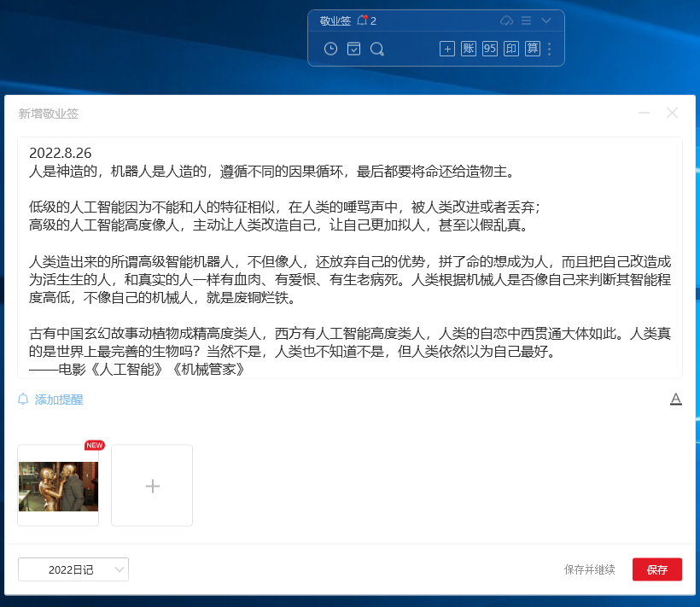The width and height of the screenshot is (700, 607).
Task: Open the completed checklist calendar icon
Action: pyautogui.click(x=353, y=49)
